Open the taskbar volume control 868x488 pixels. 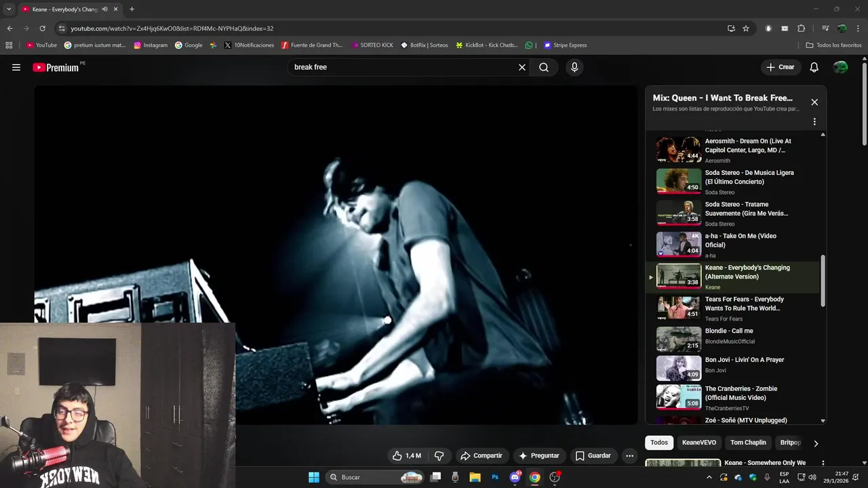pos(812,477)
